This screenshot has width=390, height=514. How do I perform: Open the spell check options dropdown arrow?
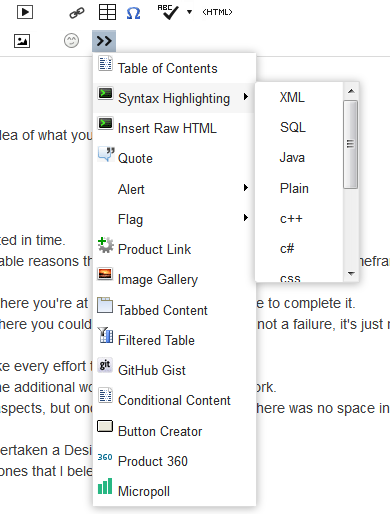click(189, 12)
